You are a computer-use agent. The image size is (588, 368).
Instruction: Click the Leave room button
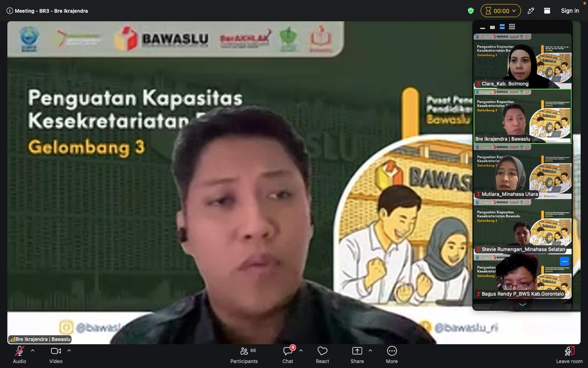[569, 354]
